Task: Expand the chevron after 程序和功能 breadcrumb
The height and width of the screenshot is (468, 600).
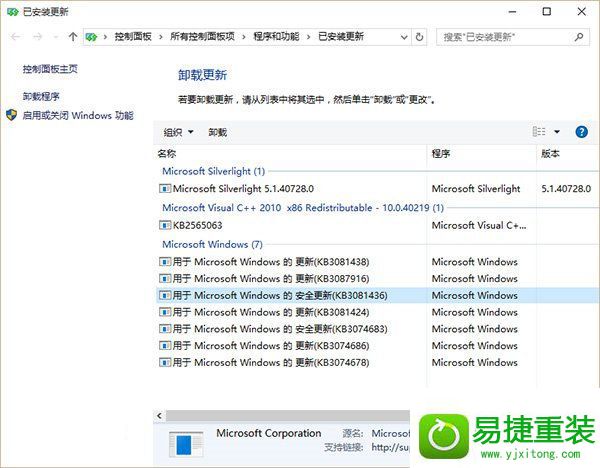Action: tap(308, 37)
